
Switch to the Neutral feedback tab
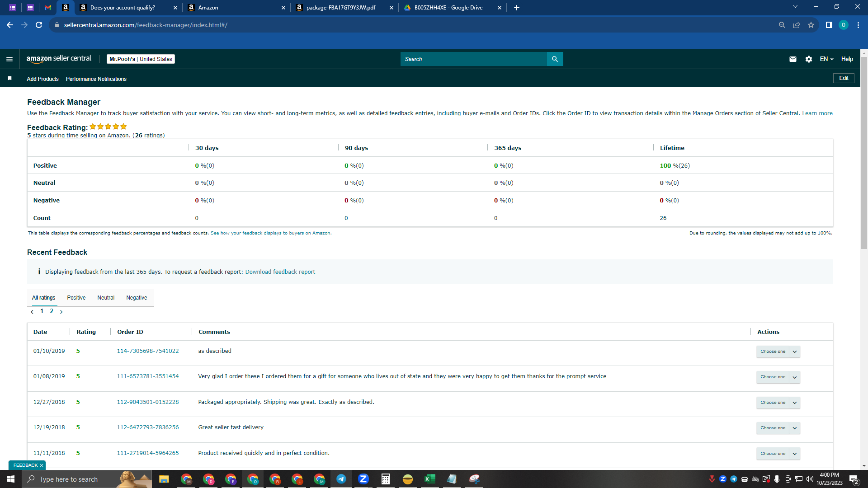click(x=106, y=298)
